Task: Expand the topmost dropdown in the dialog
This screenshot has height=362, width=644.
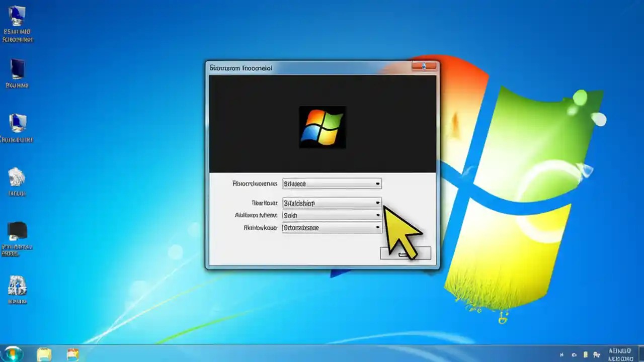Action: (x=377, y=184)
